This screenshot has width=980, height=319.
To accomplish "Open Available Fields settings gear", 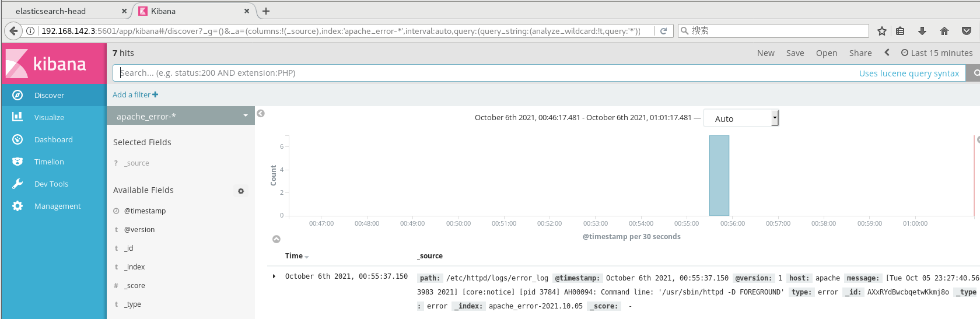I will 241,191.
